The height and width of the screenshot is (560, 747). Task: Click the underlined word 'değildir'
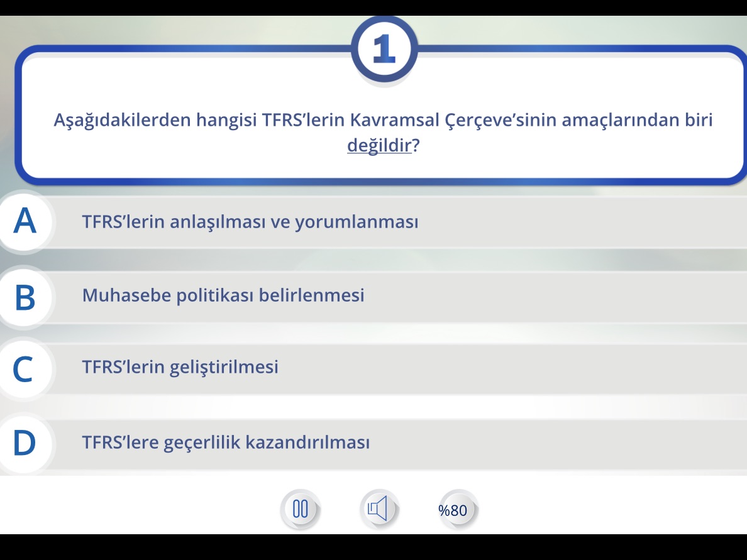coord(379,144)
